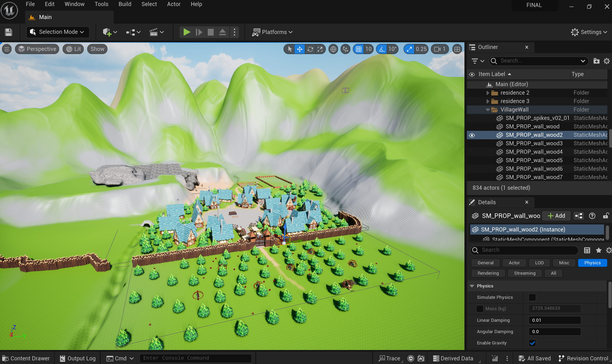Click the Details panel search field
Viewport: 612px width, 364px height.
coord(524,250)
